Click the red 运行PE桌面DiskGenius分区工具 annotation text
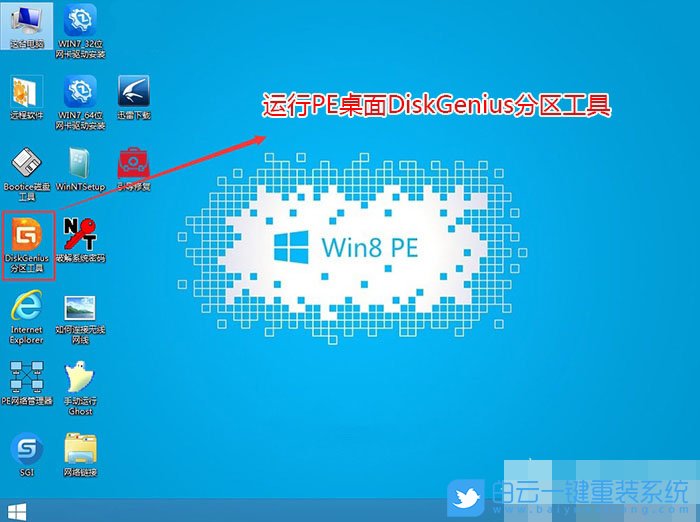The image size is (700, 522). (x=435, y=105)
